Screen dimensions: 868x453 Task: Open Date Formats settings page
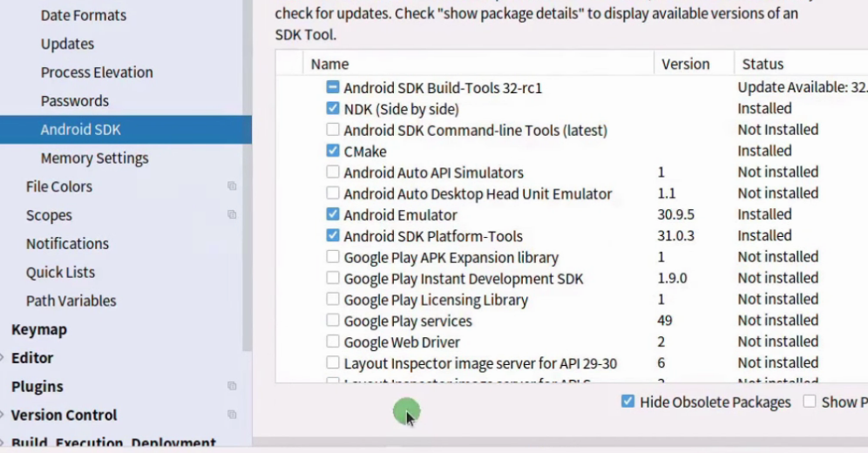[84, 16]
